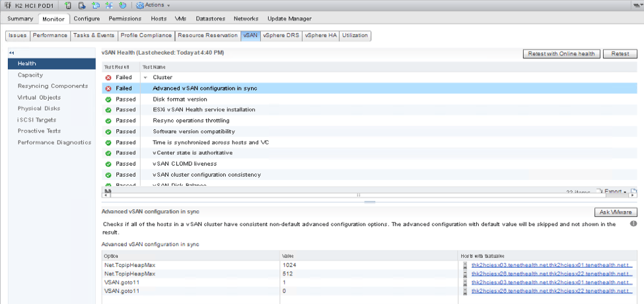
Task: Open the Networks tab
Action: 246,19
